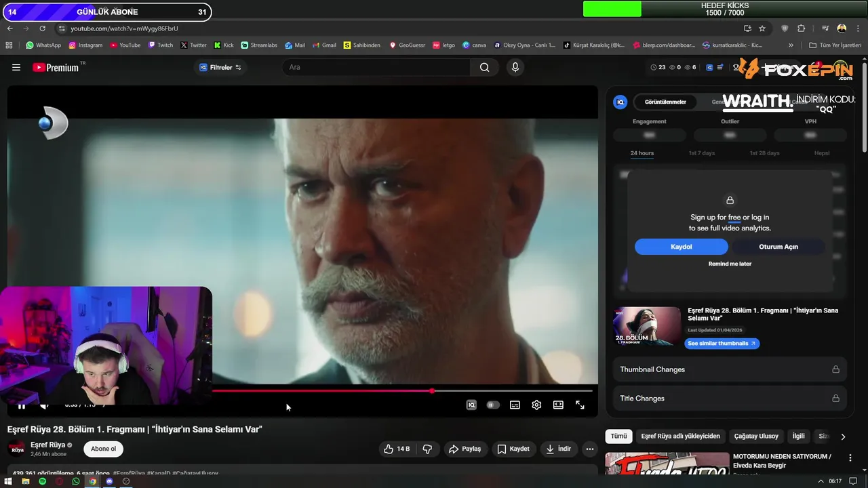Open the browser extensions puzzle icon
The image size is (868, 488).
click(801, 28)
